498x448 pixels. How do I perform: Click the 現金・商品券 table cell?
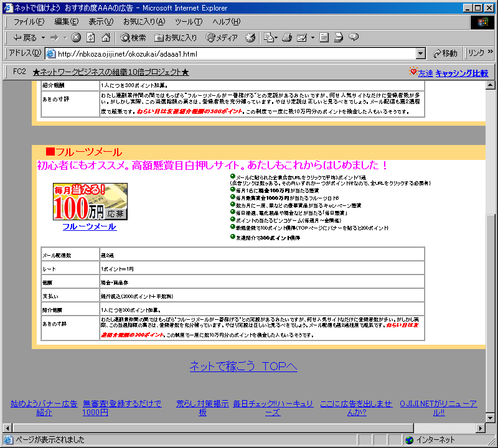[x=262, y=282]
